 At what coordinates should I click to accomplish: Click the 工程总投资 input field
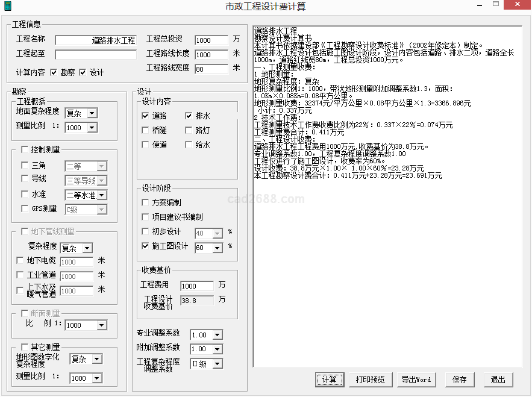pos(211,40)
